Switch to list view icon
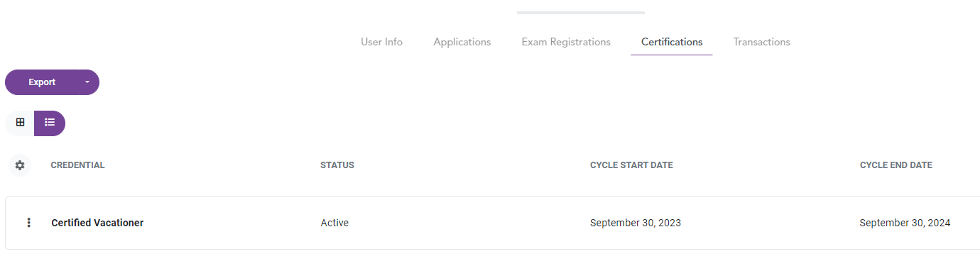Image resolution: width=980 pixels, height=266 pixels. click(x=50, y=123)
